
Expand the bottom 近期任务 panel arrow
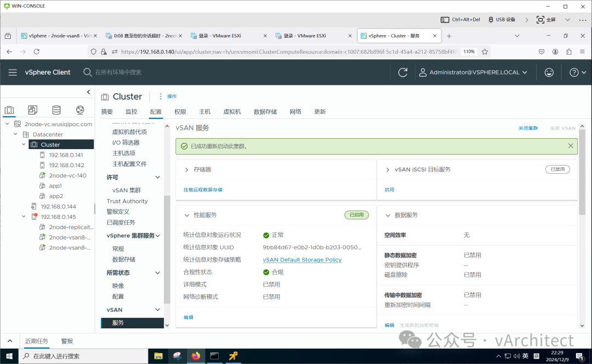(x=10, y=340)
